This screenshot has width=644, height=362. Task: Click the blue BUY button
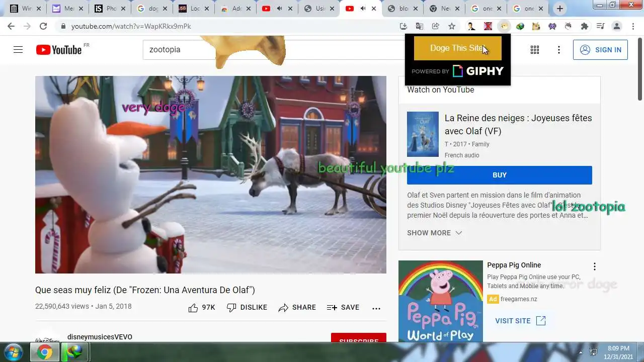pyautogui.click(x=500, y=175)
